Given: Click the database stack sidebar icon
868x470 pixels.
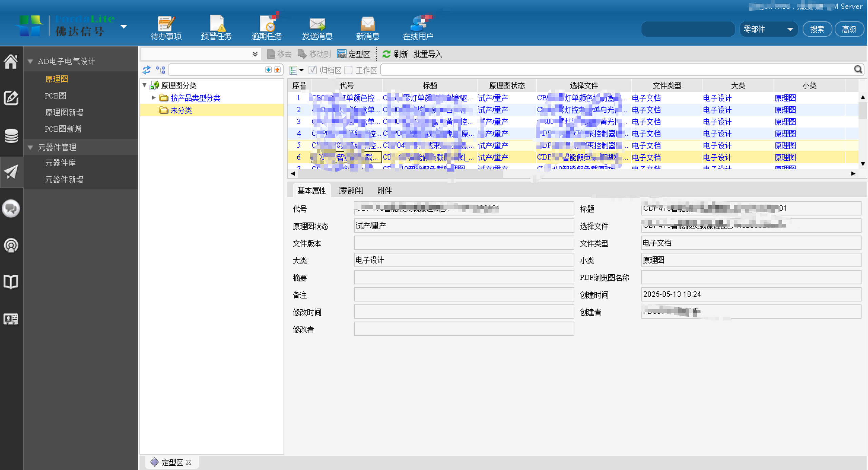Looking at the screenshot, I should pyautogui.click(x=11, y=136).
